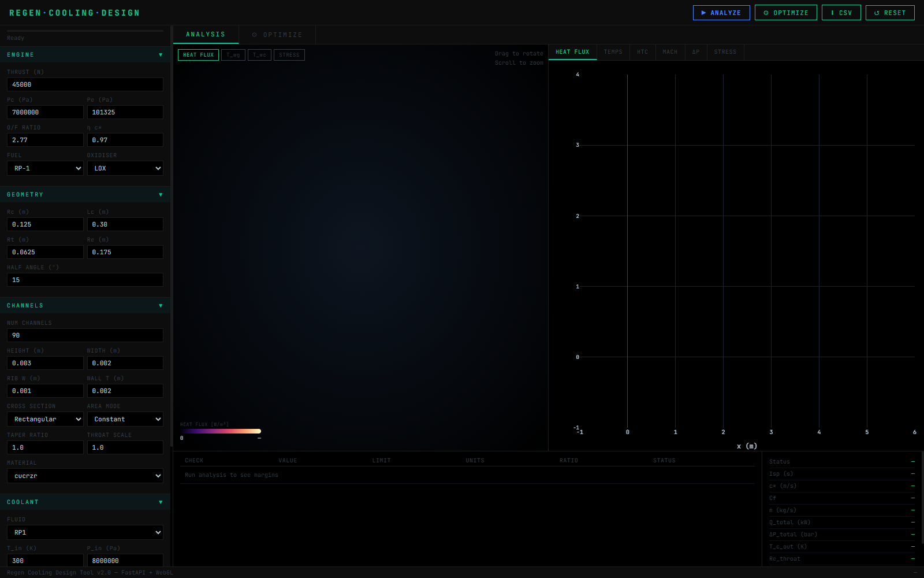
Task: Collapse the ENGINE section
Action: click(x=85, y=55)
